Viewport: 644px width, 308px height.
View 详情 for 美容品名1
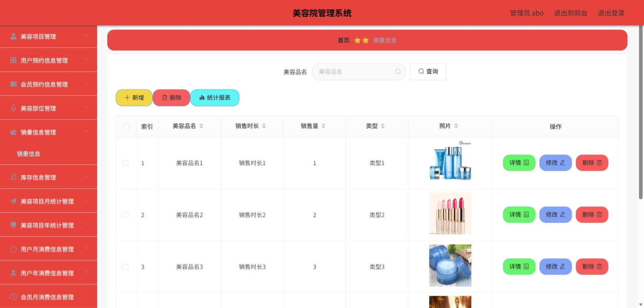pos(519,163)
